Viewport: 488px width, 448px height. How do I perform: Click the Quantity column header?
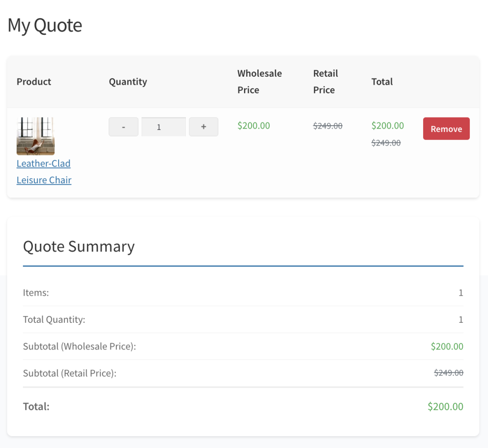click(x=128, y=81)
